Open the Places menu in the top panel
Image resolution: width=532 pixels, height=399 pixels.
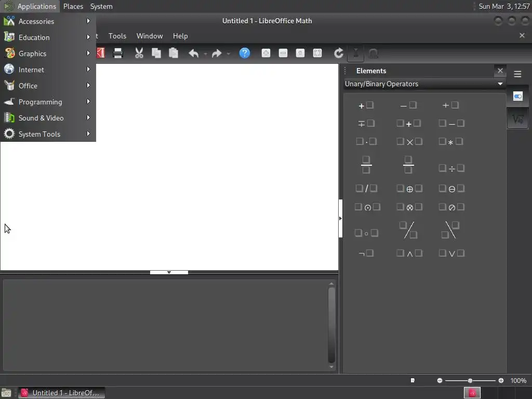[73, 6]
